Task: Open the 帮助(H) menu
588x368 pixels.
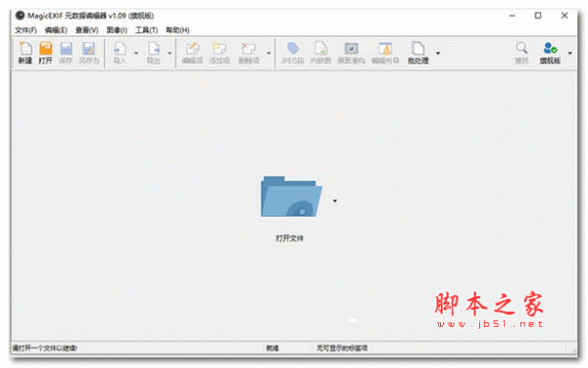Action: coord(177,30)
